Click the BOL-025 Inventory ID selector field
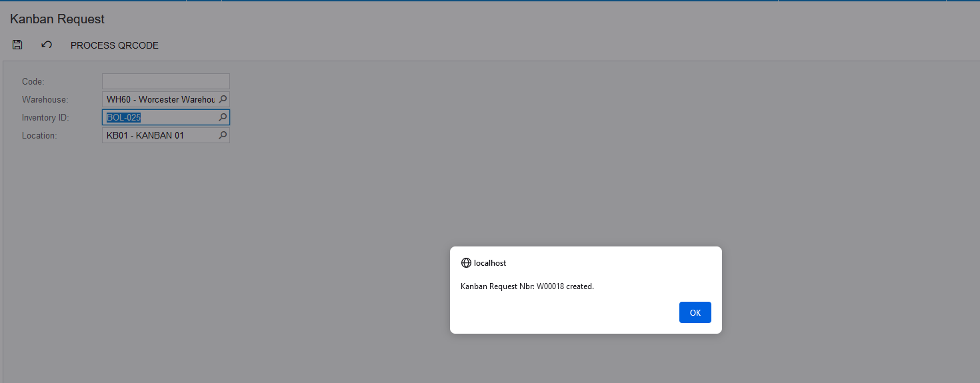This screenshot has height=383, width=980. click(166, 117)
